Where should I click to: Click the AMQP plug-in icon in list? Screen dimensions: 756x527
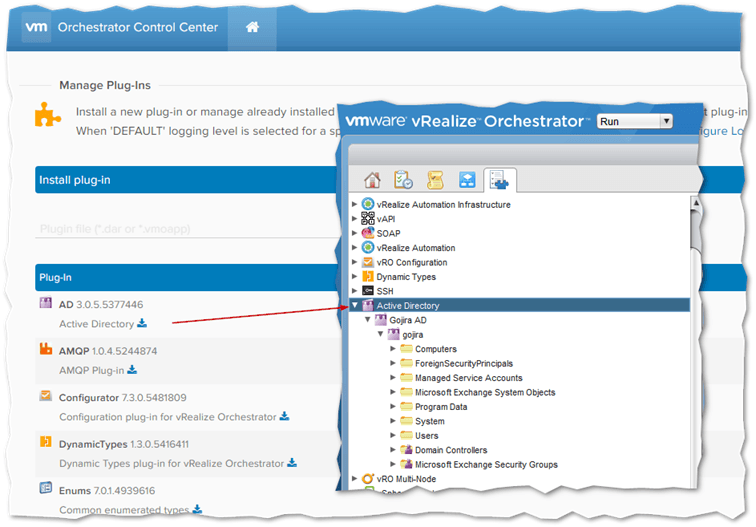46,349
